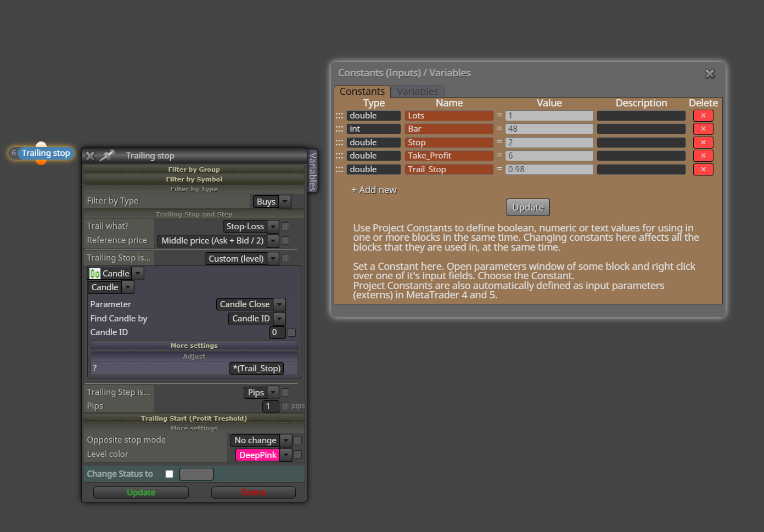Click the int type field of Bar row

pos(374,129)
